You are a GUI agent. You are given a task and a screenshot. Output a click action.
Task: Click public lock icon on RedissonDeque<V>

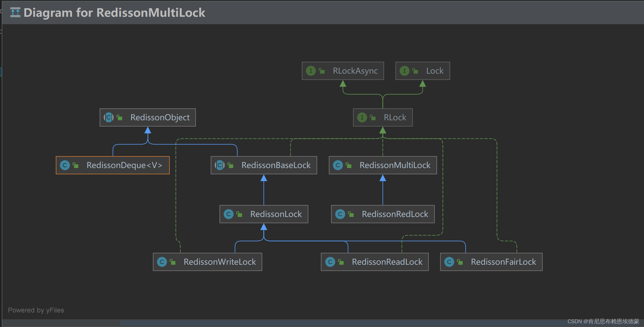[76, 165]
